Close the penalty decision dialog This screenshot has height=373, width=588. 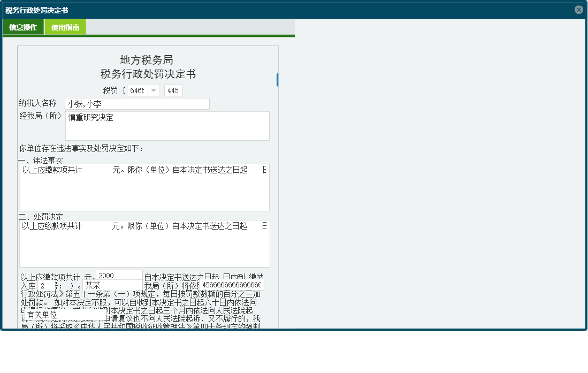579,9
